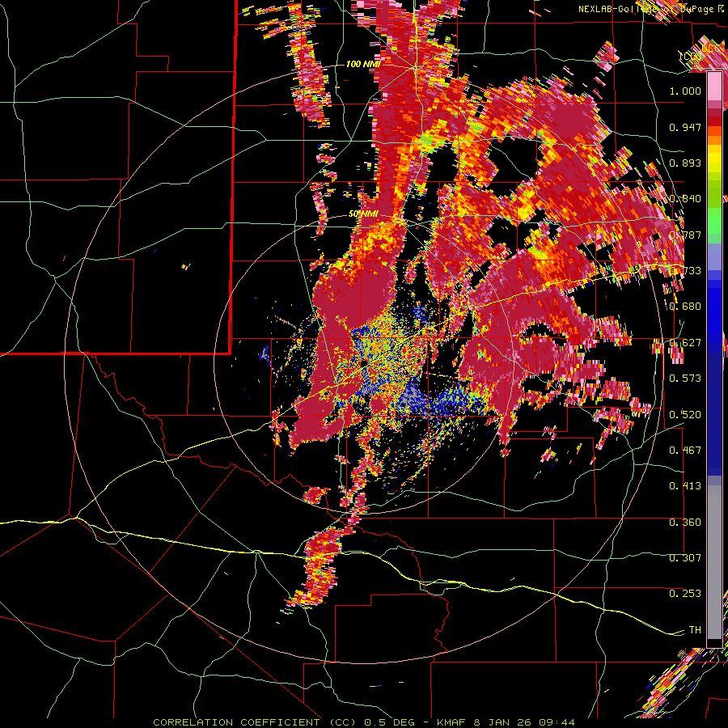The height and width of the screenshot is (728, 728).
Task: Click the TH label at scale bottom
Action: (695, 630)
